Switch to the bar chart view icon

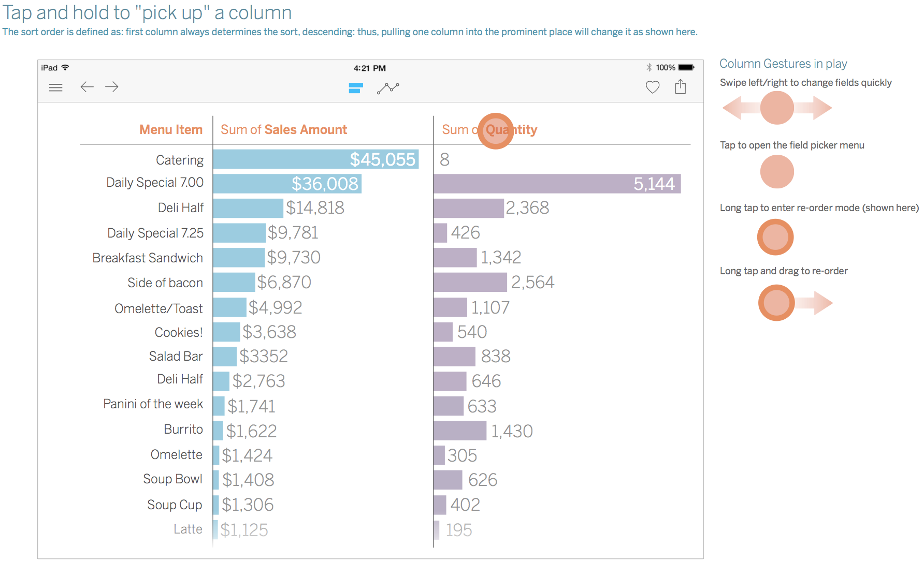click(x=355, y=88)
